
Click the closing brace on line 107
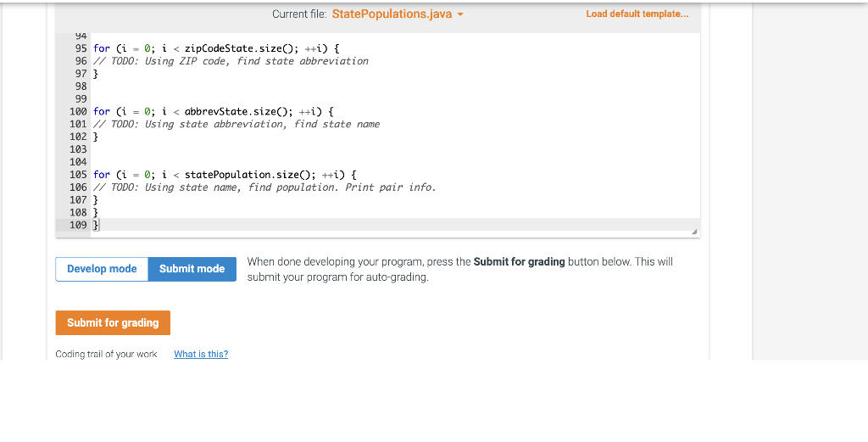coord(96,200)
